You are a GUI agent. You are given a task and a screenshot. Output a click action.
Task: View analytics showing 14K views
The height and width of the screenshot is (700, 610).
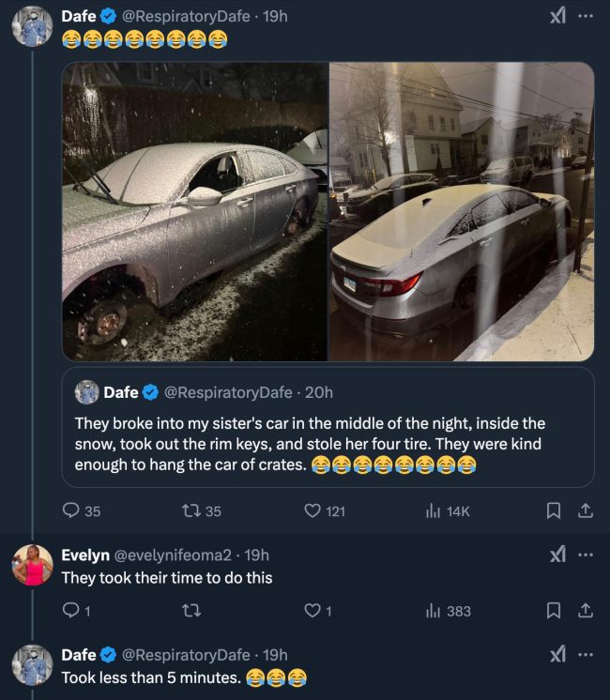434,511
